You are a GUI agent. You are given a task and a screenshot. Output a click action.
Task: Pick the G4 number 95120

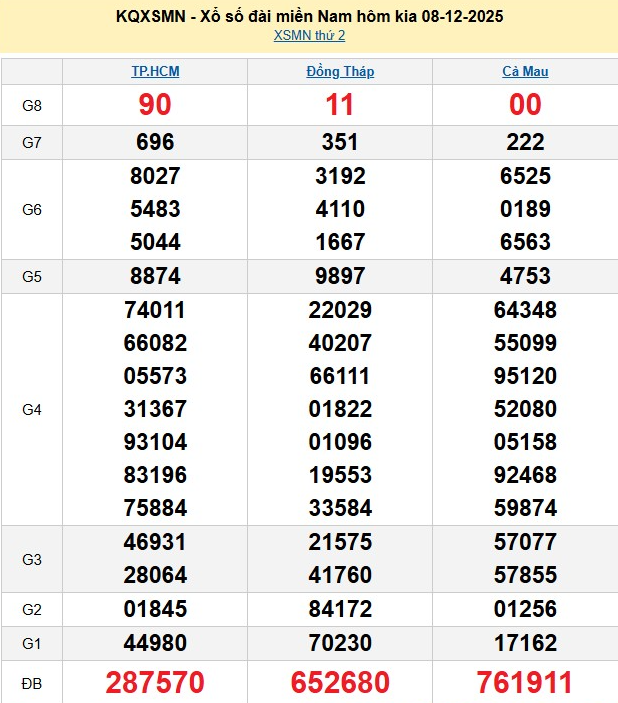click(525, 376)
